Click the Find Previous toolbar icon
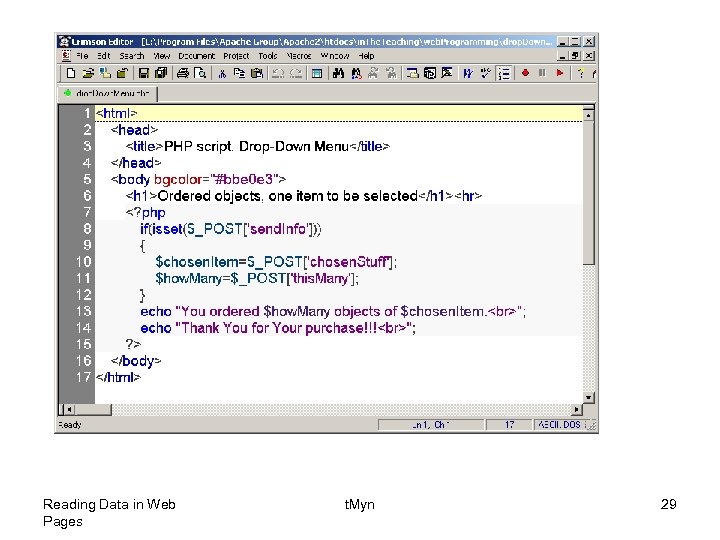This screenshot has height=540, width=720. [391, 73]
